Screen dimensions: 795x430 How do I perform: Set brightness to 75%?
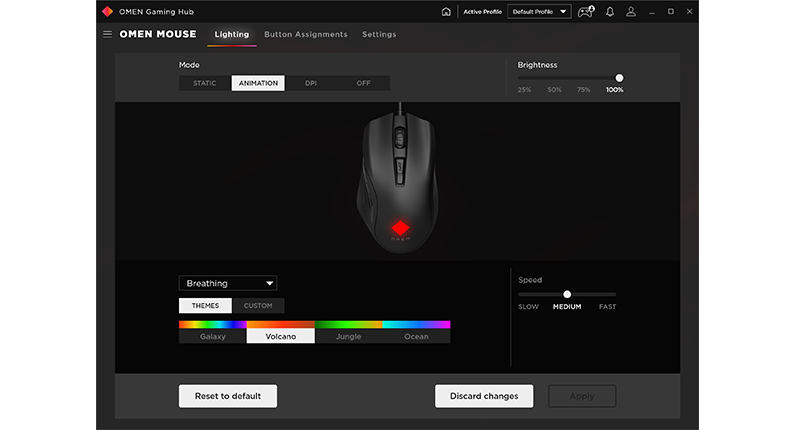click(x=584, y=90)
